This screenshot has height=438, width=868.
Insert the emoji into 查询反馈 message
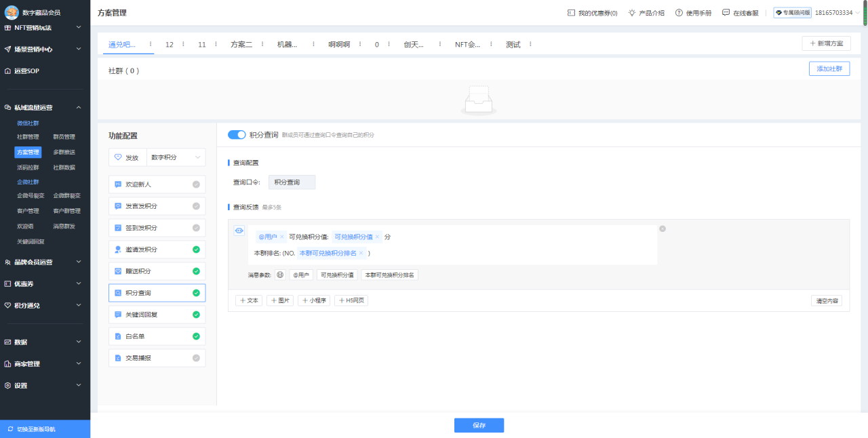[280, 275]
